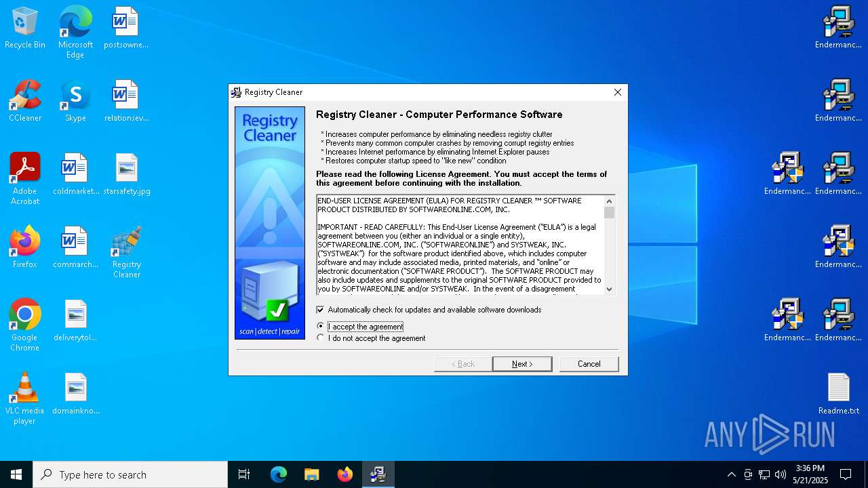Select the starsafety.jpg image file
868x488 pixels.
click(x=127, y=174)
